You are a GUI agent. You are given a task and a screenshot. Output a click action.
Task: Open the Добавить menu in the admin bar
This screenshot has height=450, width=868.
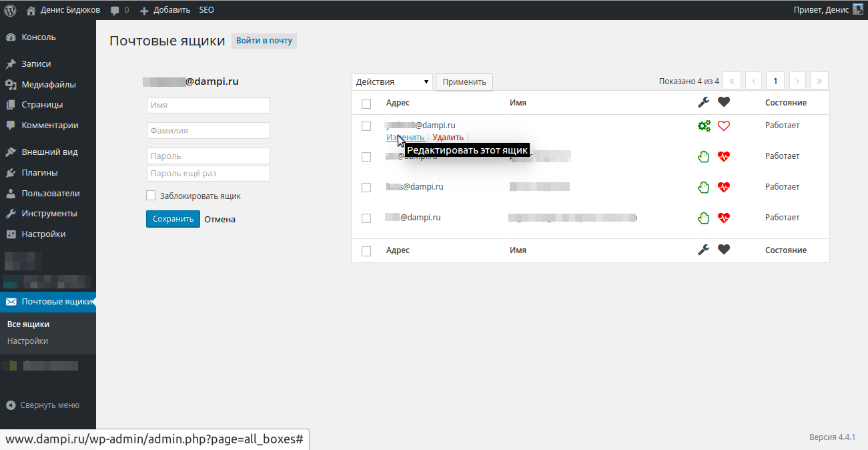(165, 10)
